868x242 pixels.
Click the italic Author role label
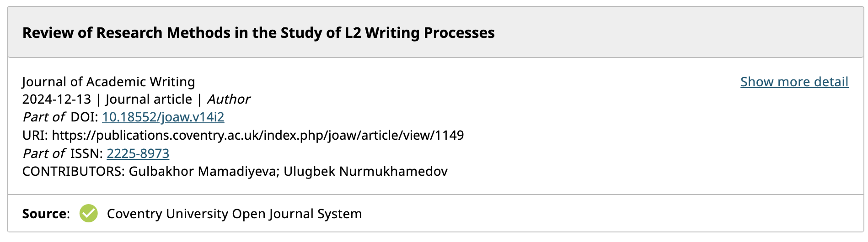point(229,99)
